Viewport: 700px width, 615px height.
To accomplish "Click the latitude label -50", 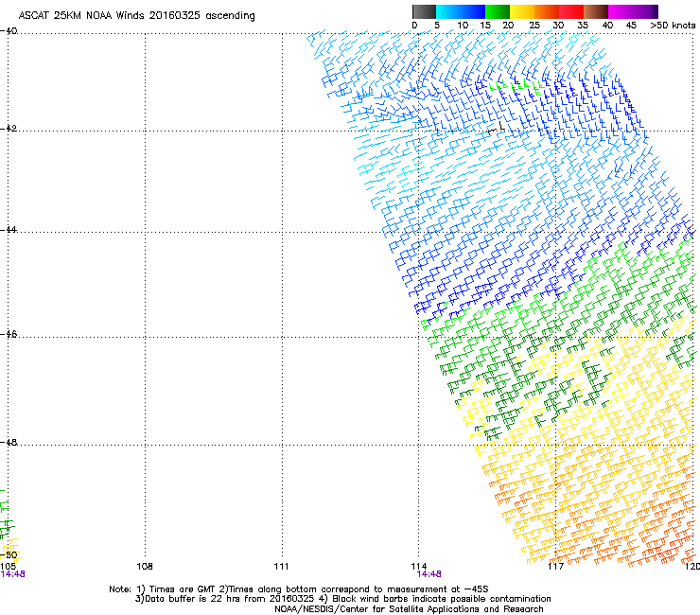I will tap(9, 555).
